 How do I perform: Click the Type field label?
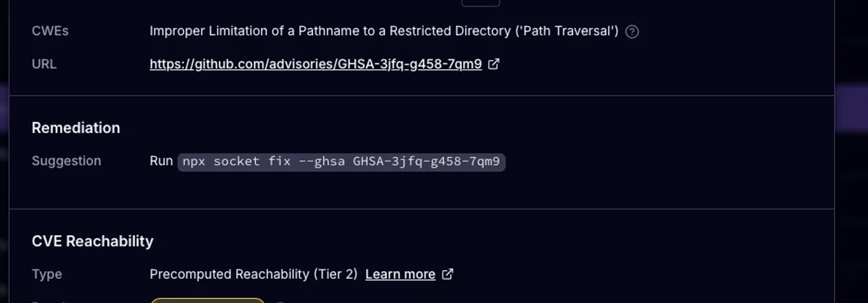pos(47,274)
